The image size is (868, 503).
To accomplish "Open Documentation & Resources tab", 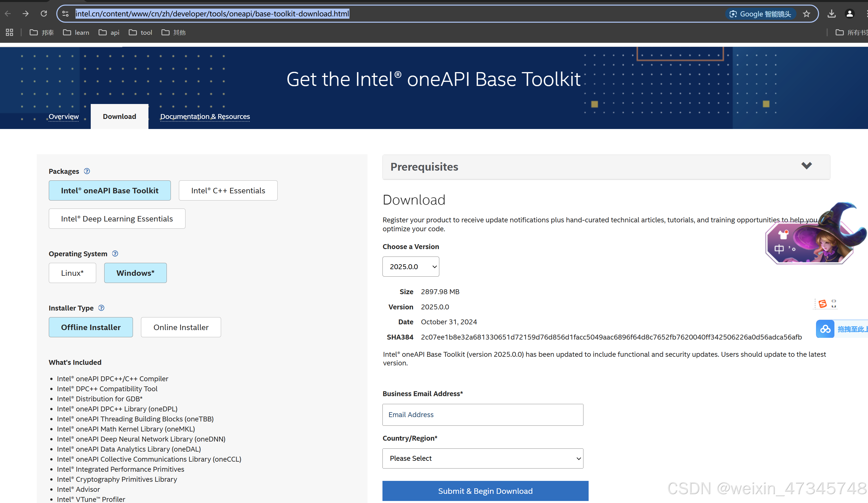I will (x=205, y=116).
